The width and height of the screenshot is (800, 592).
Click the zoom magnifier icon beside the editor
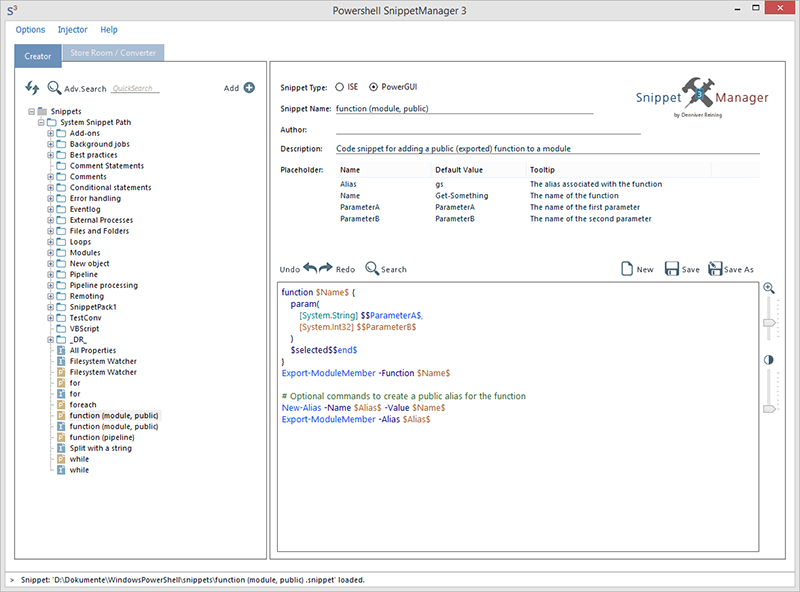[x=769, y=288]
